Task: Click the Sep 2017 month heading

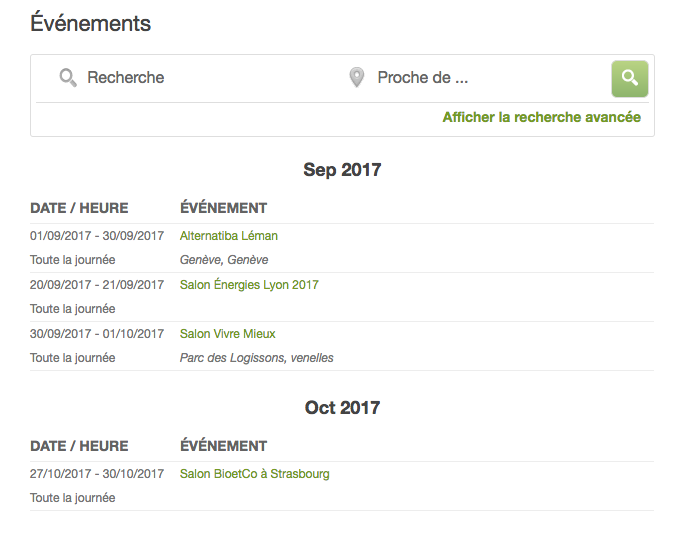Action: [x=342, y=170]
